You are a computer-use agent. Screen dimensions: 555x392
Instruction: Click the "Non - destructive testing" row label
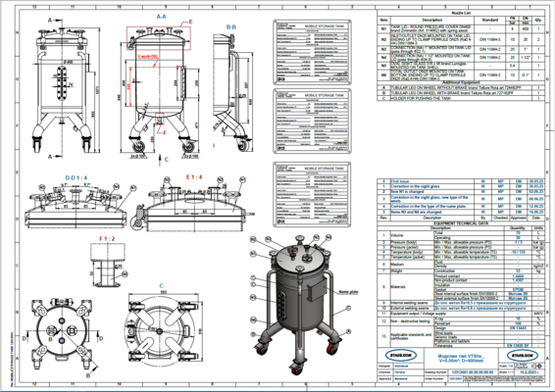pos(410,321)
